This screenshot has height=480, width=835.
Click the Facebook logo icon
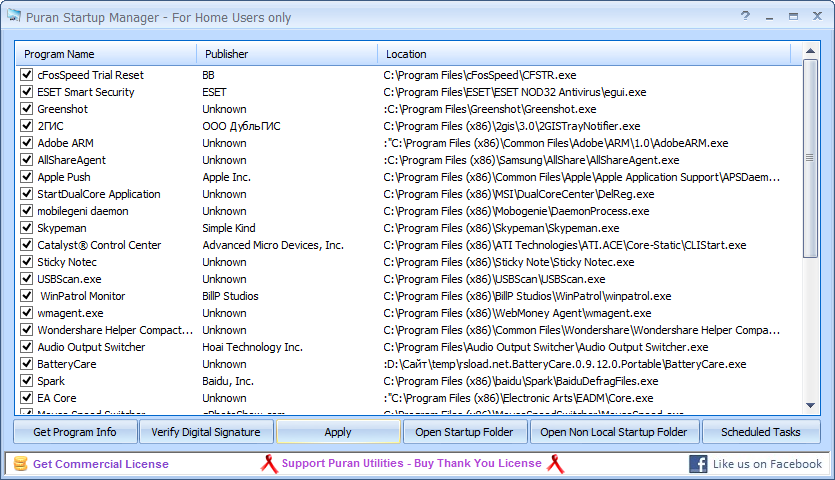click(698, 463)
